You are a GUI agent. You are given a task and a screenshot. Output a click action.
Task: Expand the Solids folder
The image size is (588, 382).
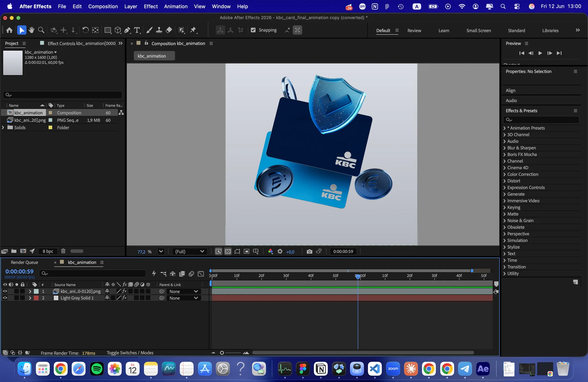click(x=3, y=127)
